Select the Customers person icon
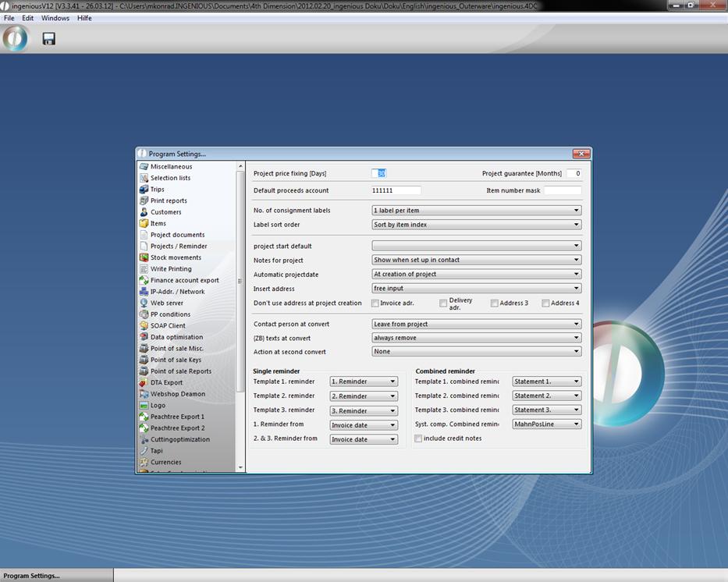 click(x=144, y=212)
